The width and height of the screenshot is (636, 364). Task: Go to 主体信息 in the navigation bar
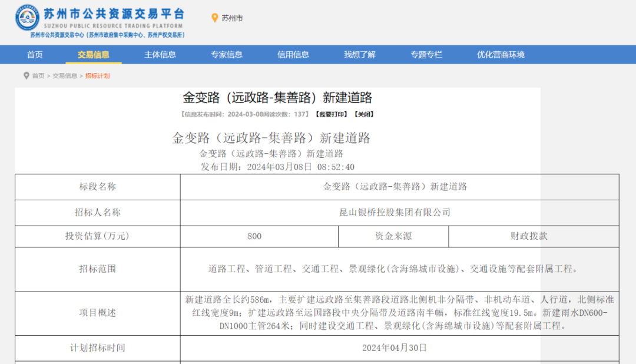click(160, 55)
